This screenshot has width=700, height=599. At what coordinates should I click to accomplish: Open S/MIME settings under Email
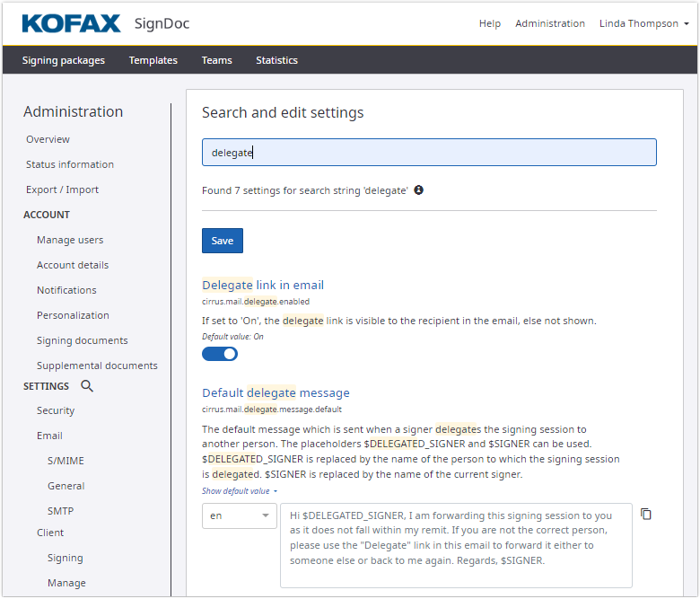[66, 461]
